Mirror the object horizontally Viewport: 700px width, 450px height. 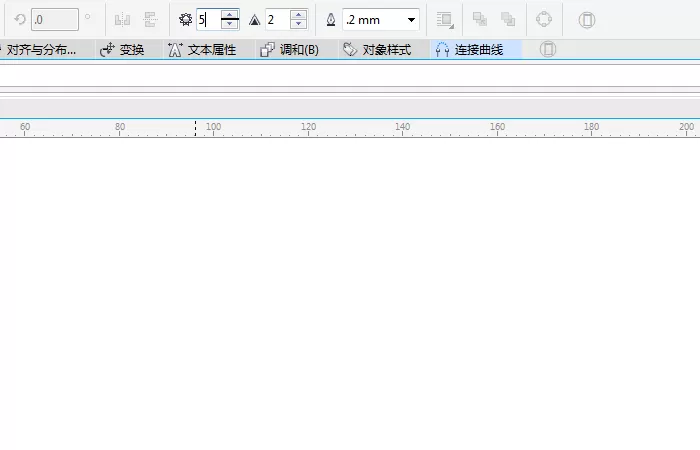point(122,20)
